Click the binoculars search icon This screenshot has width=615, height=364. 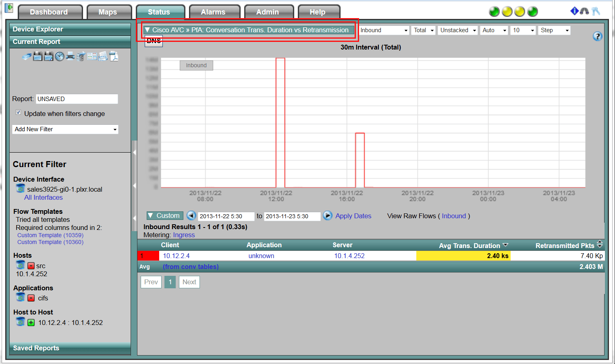coord(584,11)
